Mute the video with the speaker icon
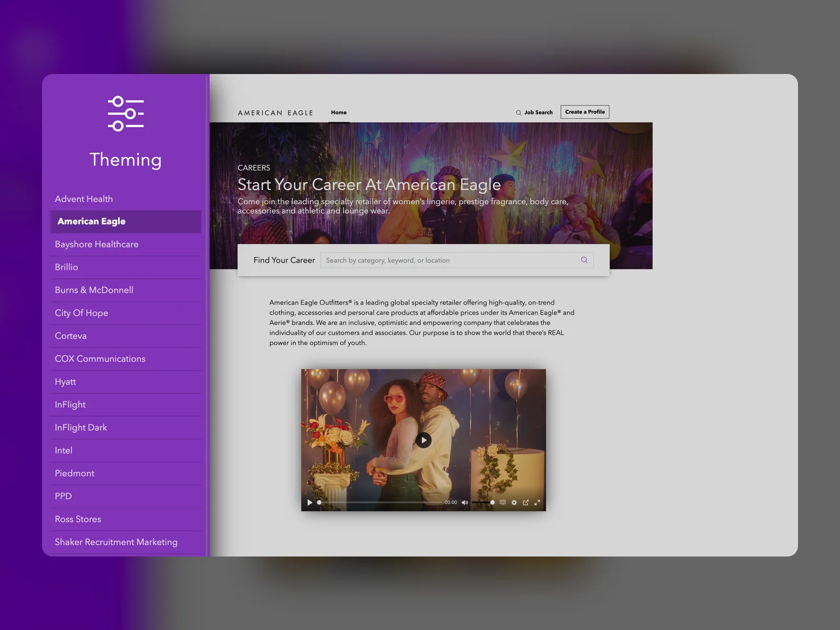The width and height of the screenshot is (840, 630). point(465,502)
